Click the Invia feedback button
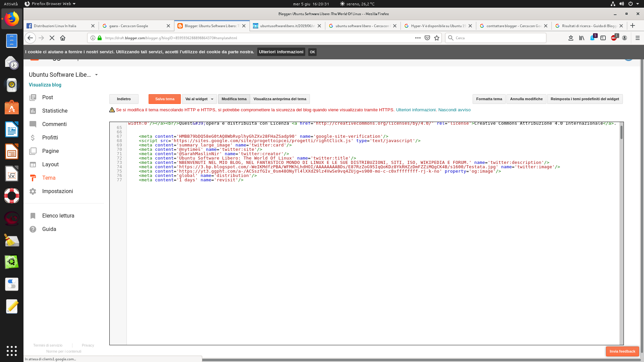Viewport: 644px width, 362px height. (622, 351)
